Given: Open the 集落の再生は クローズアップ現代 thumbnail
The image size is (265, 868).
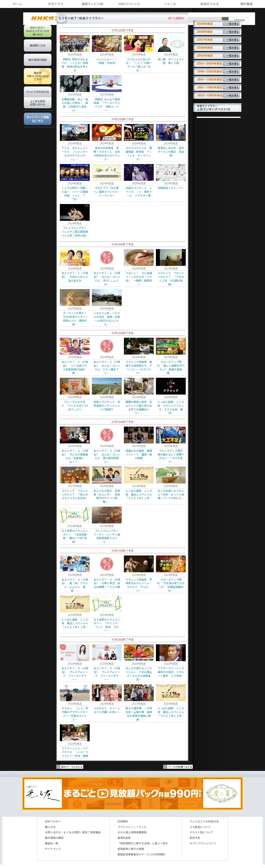Looking at the screenshot, I should (171, 346).
